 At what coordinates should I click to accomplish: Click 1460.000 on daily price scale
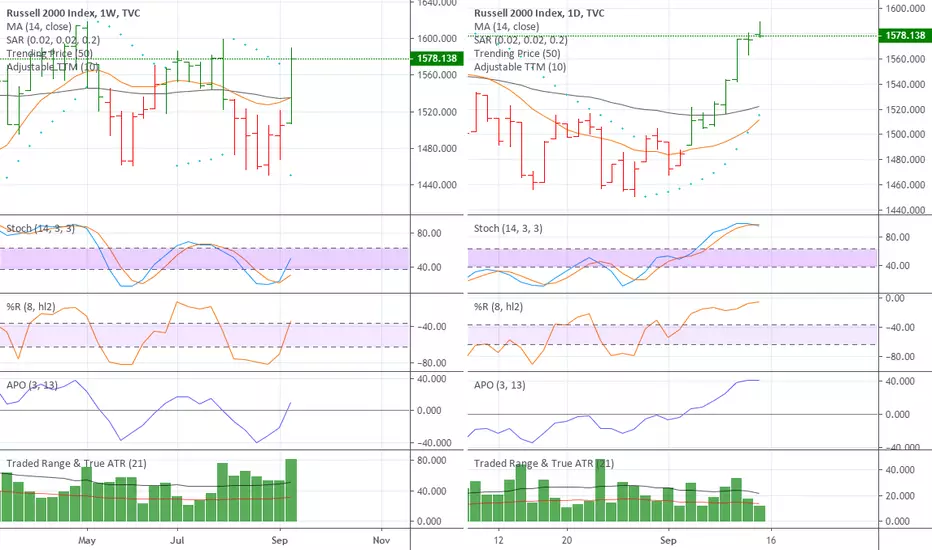[x=905, y=185]
